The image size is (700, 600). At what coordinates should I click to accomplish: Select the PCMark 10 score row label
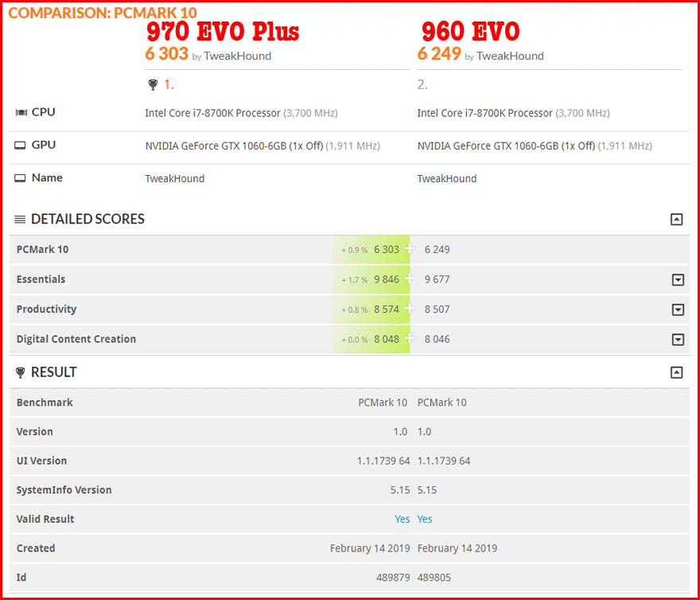pos(42,249)
